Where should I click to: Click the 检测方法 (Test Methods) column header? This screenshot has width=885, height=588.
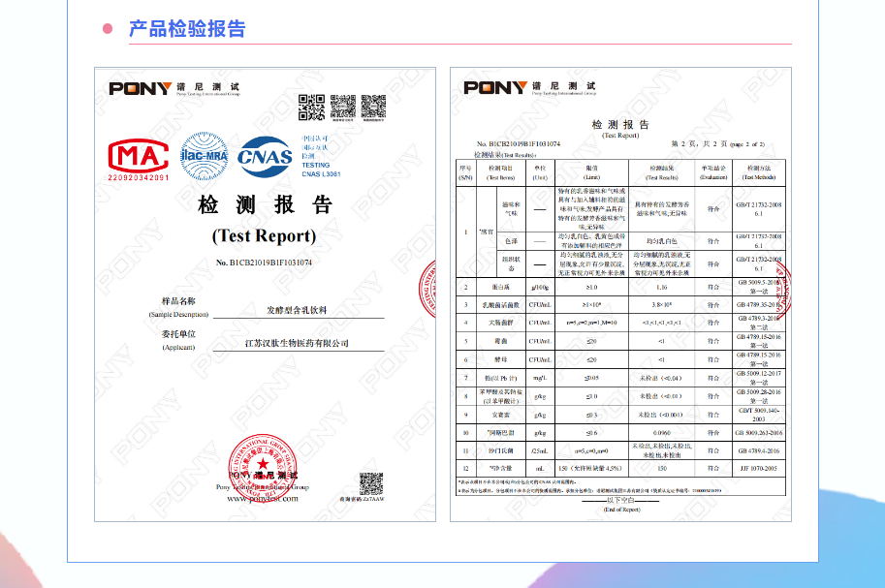point(759,172)
